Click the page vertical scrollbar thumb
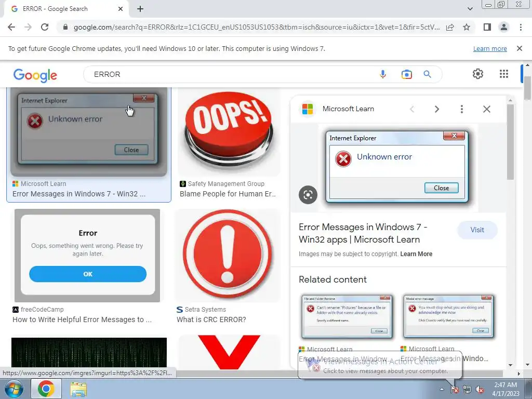532x399 pixels. pos(527,87)
